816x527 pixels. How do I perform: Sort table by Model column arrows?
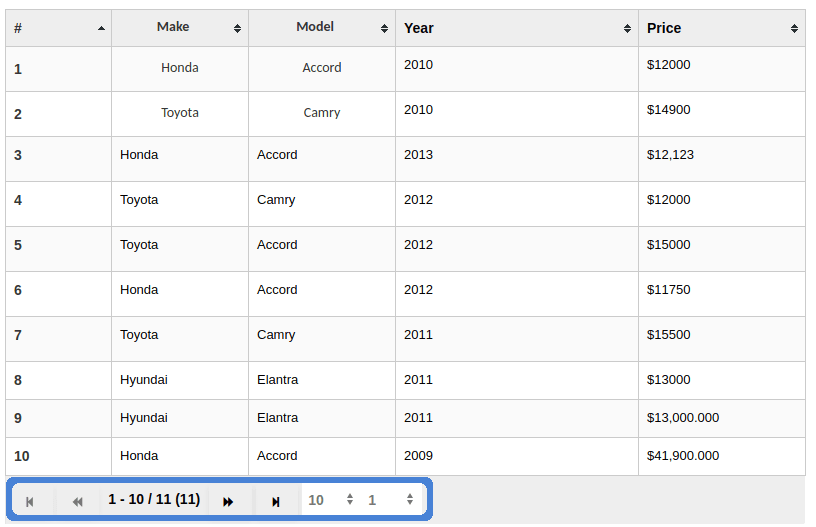[384, 29]
